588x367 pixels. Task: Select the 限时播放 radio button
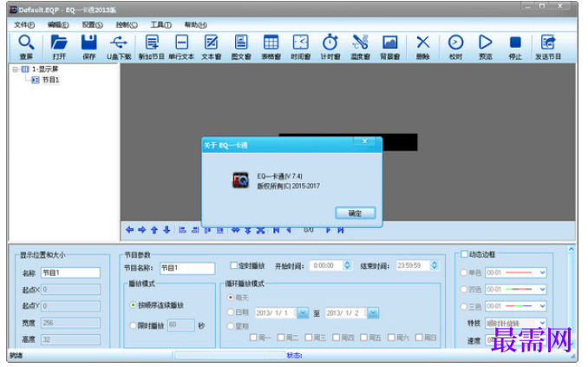[x=133, y=325]
